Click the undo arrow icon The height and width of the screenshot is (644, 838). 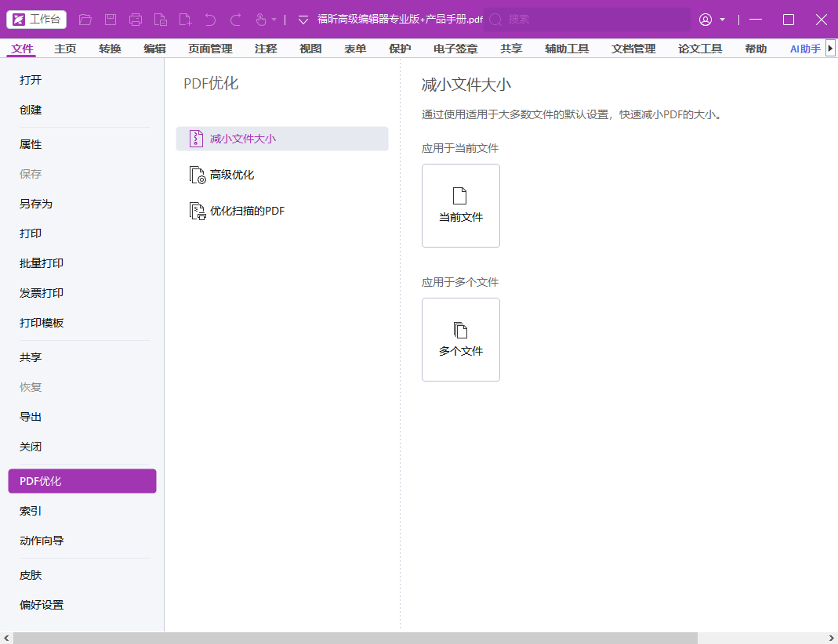coord(210,20)
